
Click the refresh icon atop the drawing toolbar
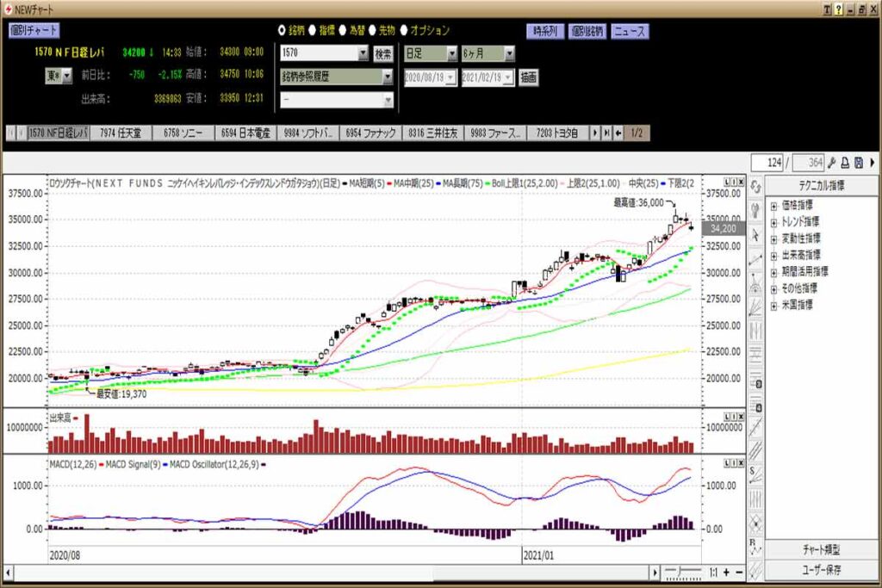pos(755,187)
